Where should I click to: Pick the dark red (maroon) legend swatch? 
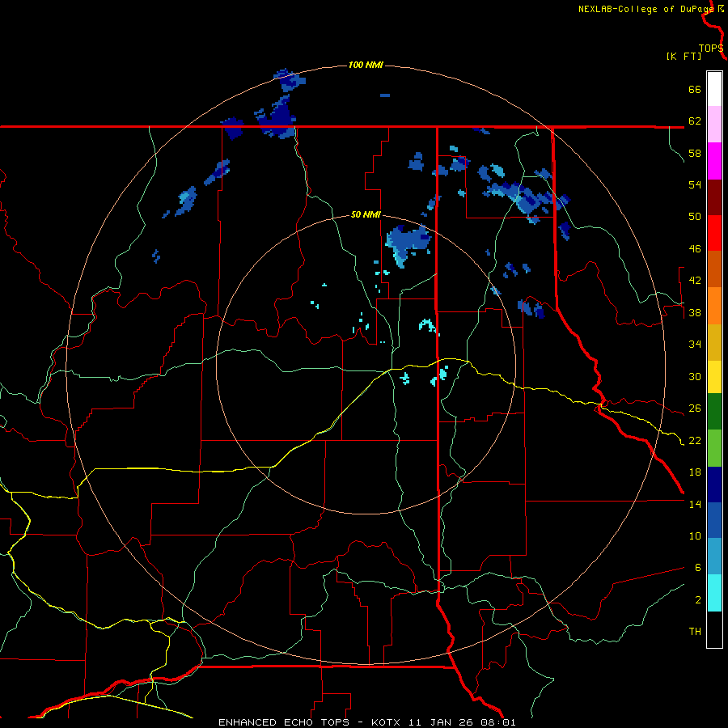(x=714, y=197)
